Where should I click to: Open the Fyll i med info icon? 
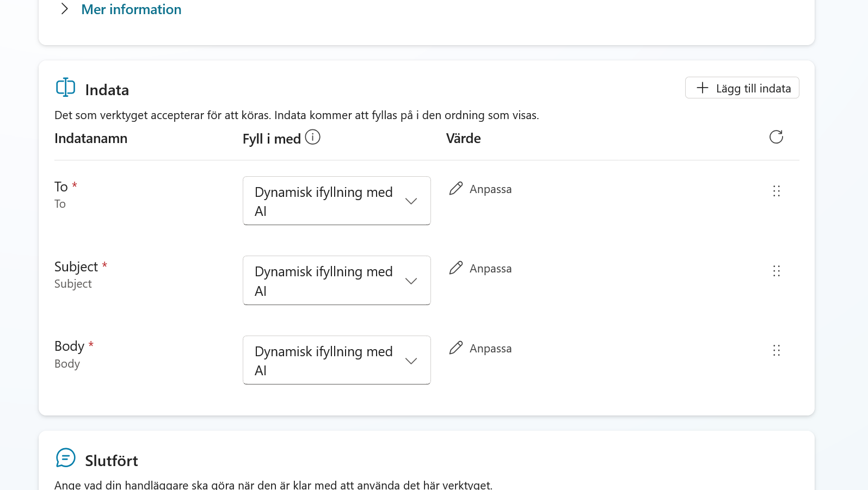click(x=313, y=137)
